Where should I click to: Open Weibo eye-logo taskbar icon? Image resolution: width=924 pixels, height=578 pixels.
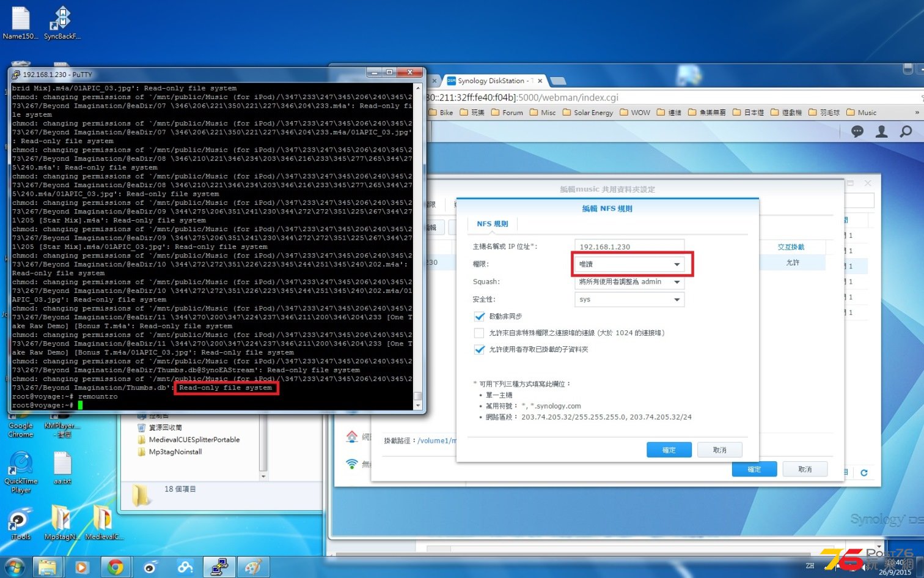tap(150, 568)
